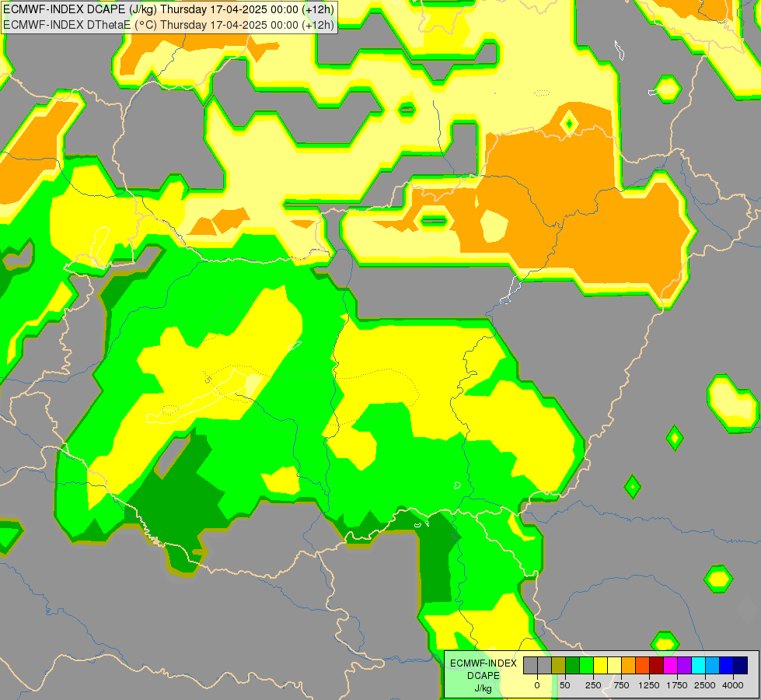Click the J/kg unit label in the legend

(483, 688)
